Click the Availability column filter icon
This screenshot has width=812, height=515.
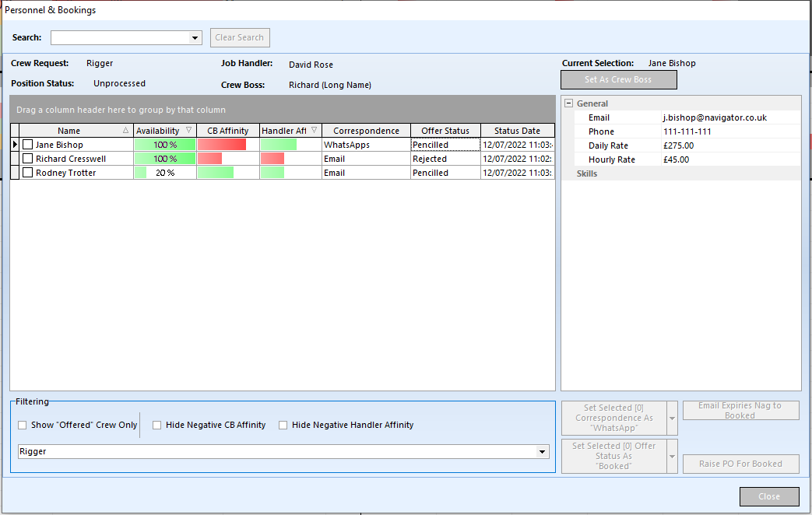pyautogui.click(x=188, y=131)
